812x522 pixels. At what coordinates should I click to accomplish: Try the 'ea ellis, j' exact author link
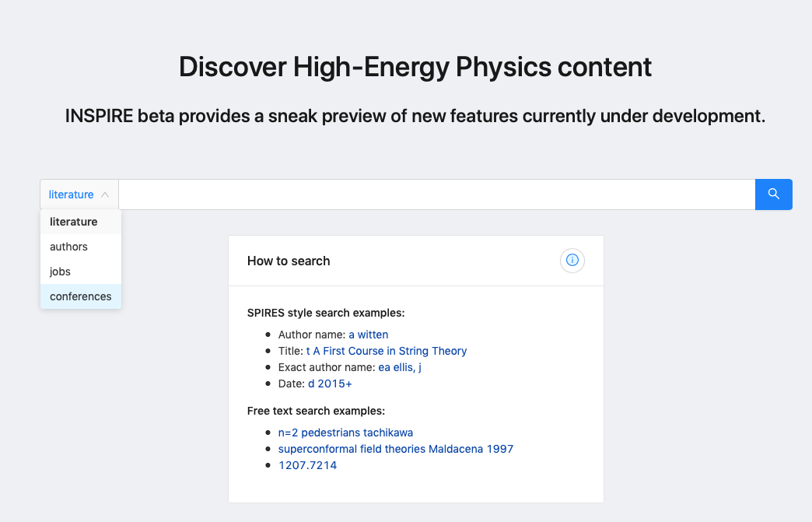pyautogui.click(x=400, y=367)
